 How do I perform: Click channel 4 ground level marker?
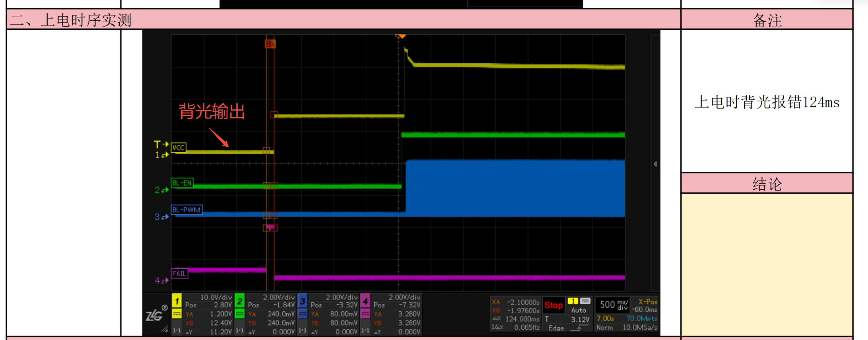pos(162,281)
